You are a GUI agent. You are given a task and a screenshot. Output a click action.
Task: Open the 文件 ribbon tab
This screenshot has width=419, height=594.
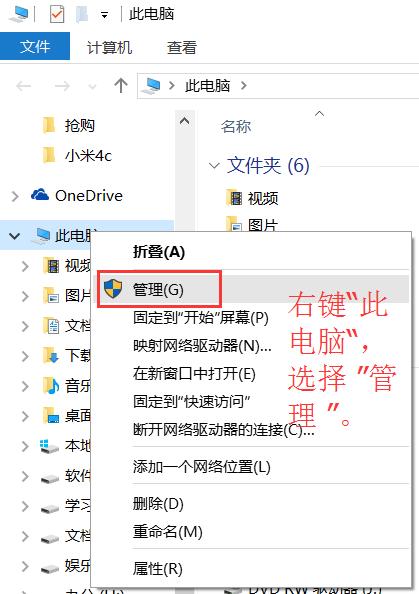click(x=35, y=47)
